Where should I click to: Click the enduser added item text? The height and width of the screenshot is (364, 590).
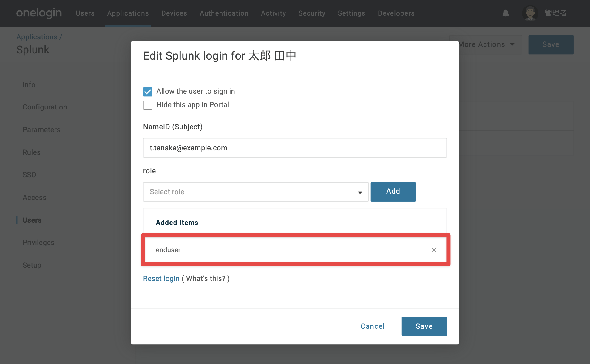pyautogui.click(x=168, y=250)
